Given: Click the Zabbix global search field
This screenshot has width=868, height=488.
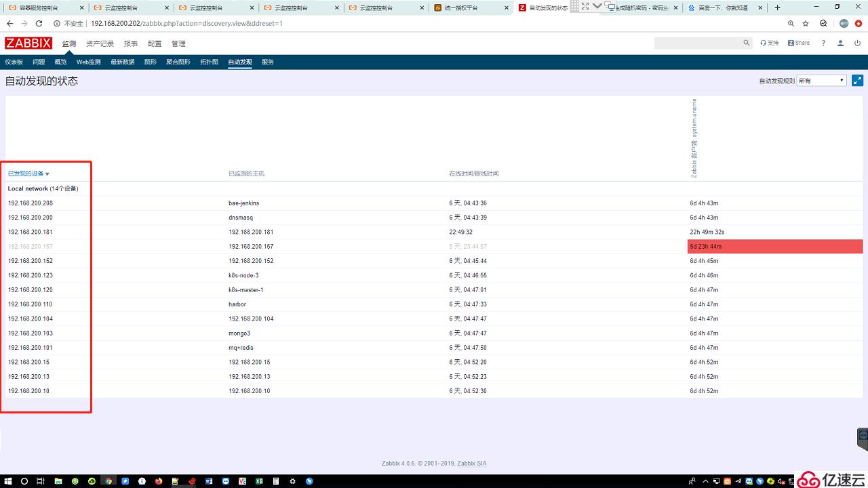Looking at the screenshot, I should pos(698,43).
